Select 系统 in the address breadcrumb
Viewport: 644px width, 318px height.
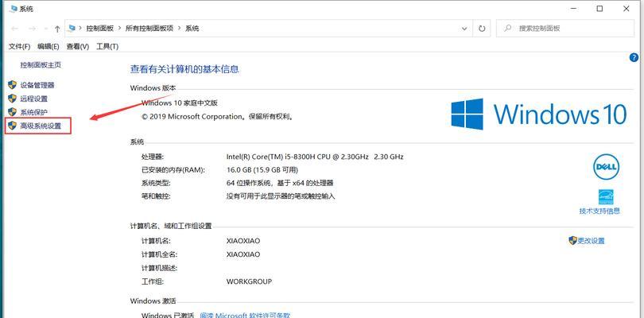pyautogui.click(x=192, y=29)
